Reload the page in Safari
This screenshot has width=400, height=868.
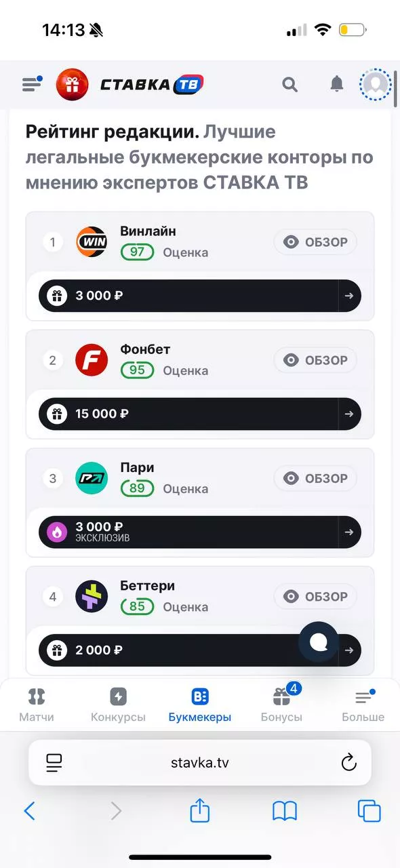pyautogui.click(x=348, y=762)
